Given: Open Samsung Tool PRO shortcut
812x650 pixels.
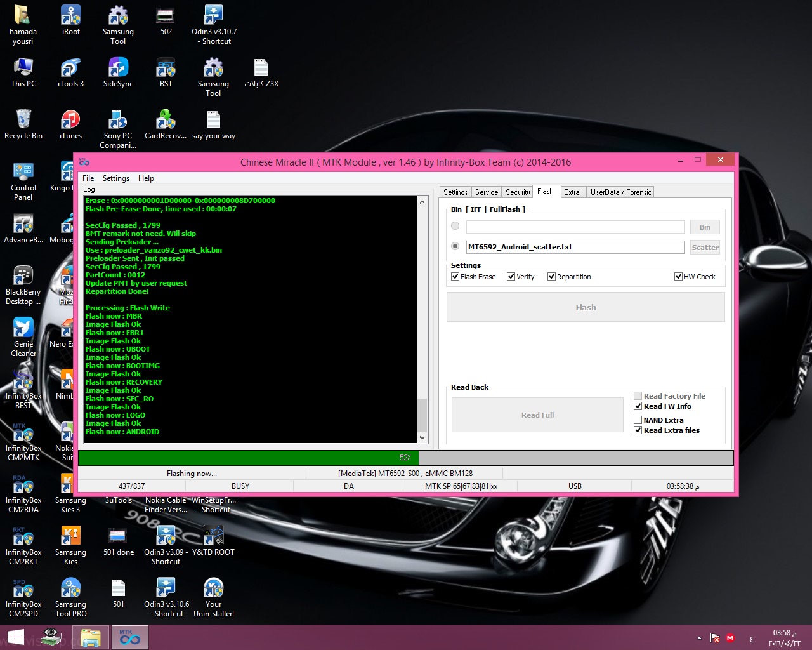Looking at the screenshot, I should (70, 597).
